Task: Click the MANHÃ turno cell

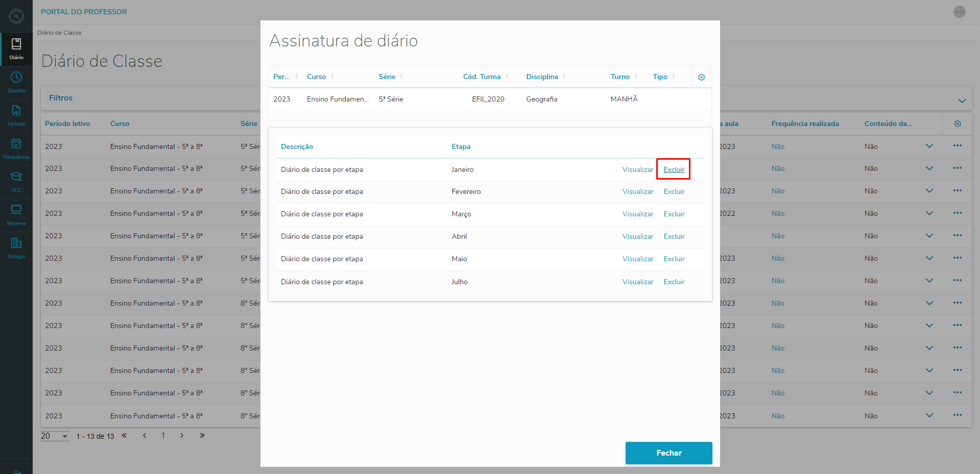Action: [x=624, y=99]
